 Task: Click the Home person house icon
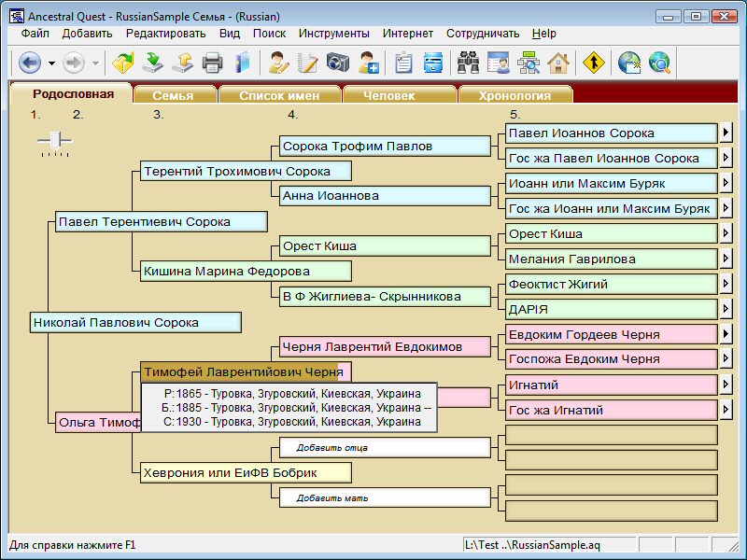[558, 63]
